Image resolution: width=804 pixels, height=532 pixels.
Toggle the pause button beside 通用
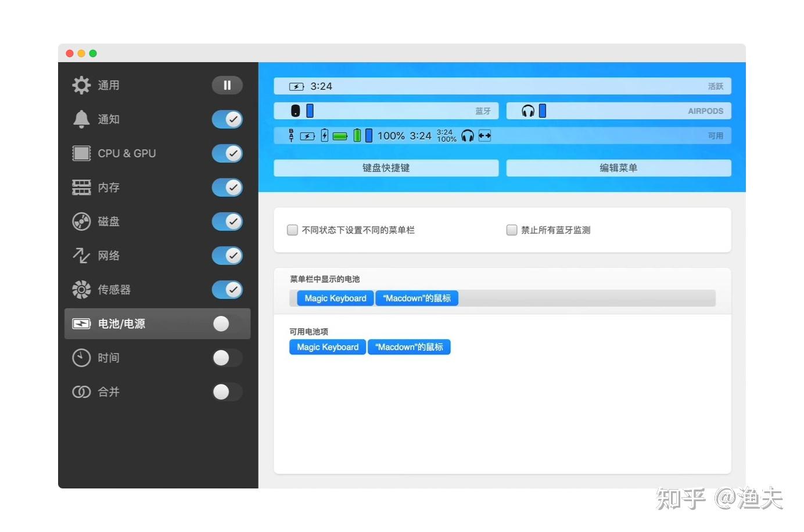point(227,85)
